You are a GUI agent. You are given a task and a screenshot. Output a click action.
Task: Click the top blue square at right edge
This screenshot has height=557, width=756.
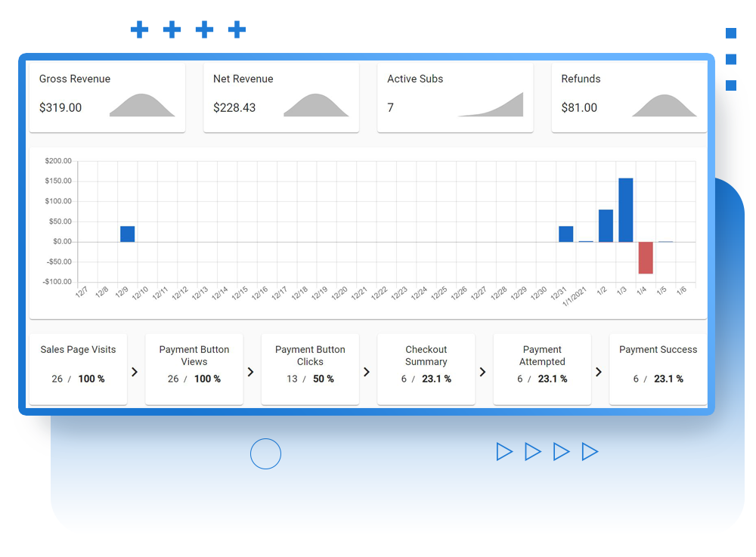(730, 34)
